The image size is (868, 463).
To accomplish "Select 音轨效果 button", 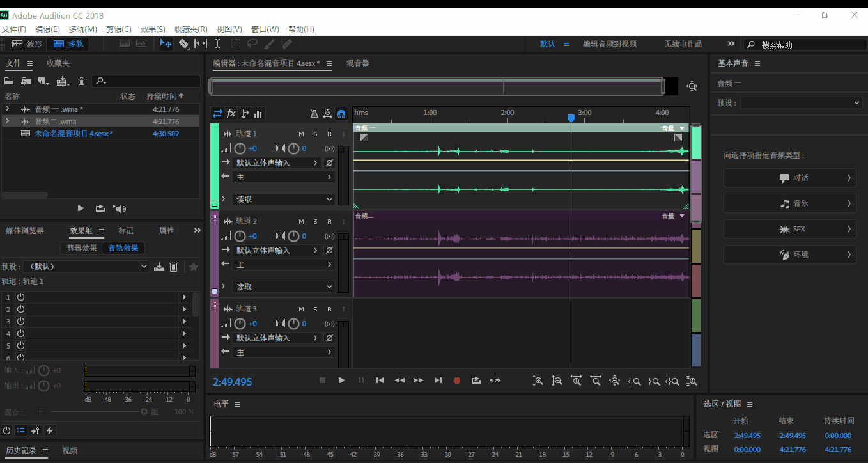I will pyautogui.click(x=123, y=248).
